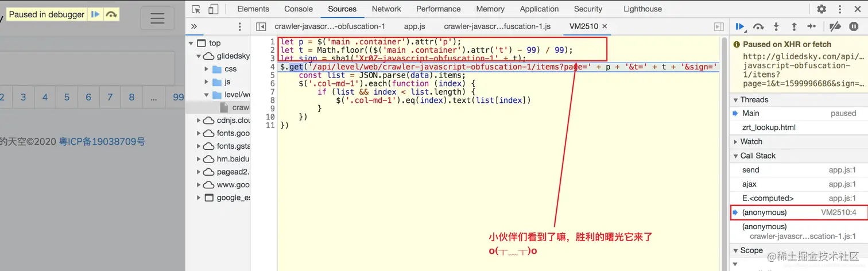
Task: Open the Memory tab
Action: click(490, 9)
